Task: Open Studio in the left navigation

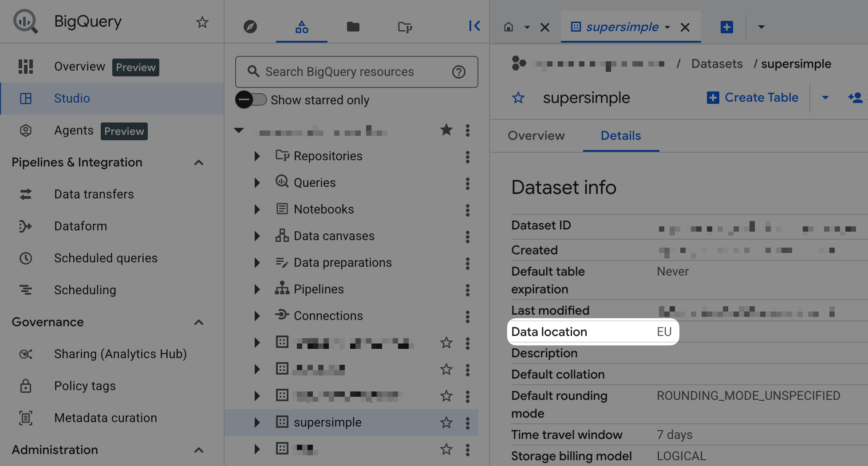Action: pyautogui.click(x=72, y=99)
